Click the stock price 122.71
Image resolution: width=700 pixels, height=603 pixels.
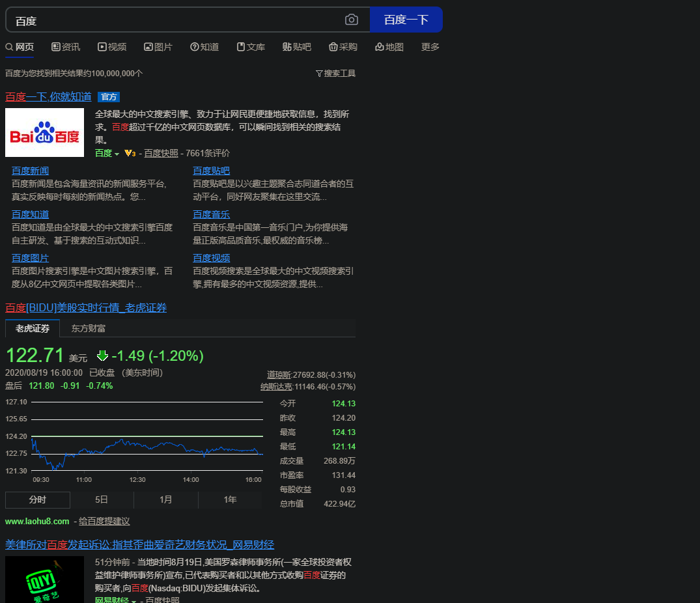point(35,356)
